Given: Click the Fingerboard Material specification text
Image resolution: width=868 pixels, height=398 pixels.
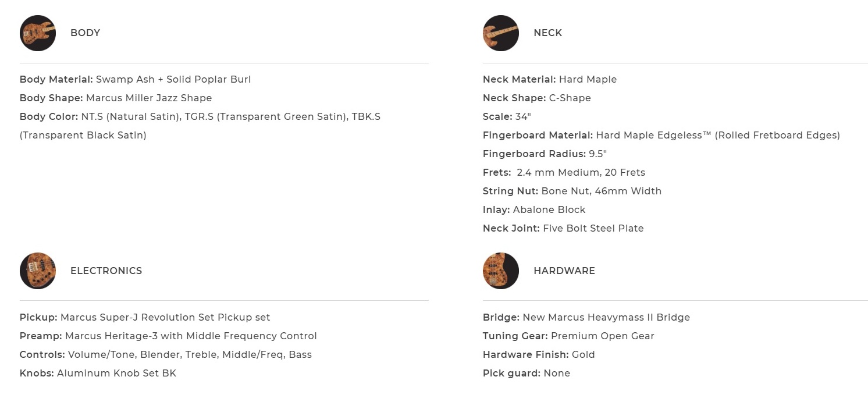Looking at the screenshot, I should (661, 135).
